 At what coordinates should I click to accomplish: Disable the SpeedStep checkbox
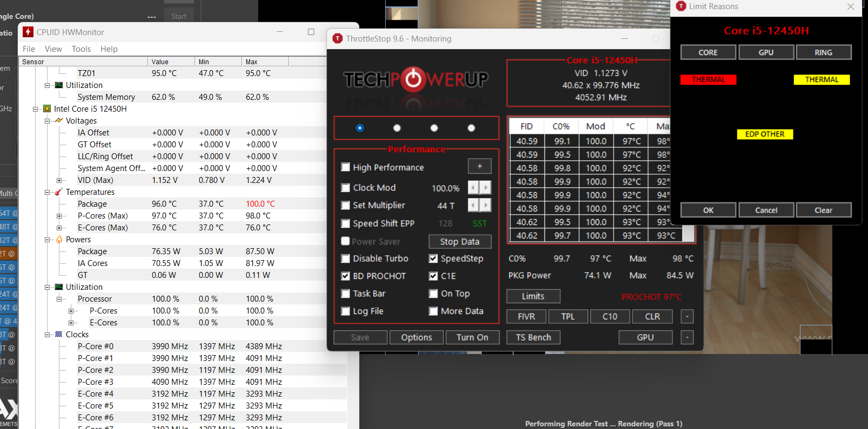pyautogui.click(x=433, y=258)
